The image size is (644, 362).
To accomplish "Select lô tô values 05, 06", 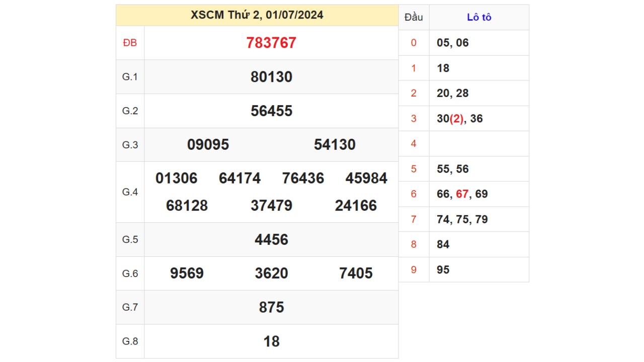I will (453, 43).
